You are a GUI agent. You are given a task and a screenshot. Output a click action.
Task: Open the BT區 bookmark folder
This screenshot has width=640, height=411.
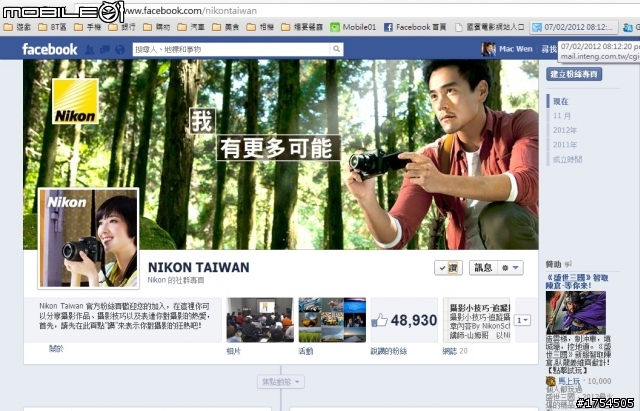(x=53, y=27)
